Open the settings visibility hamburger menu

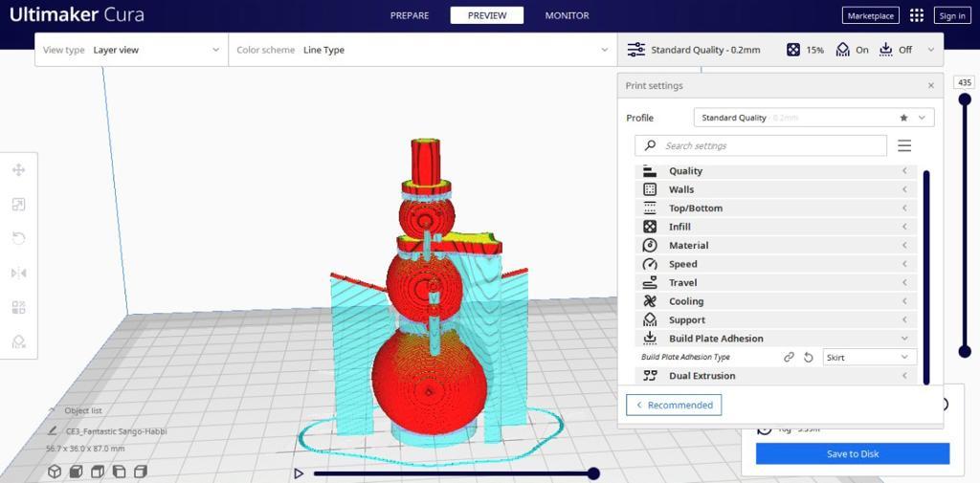[x=904, y=145]
